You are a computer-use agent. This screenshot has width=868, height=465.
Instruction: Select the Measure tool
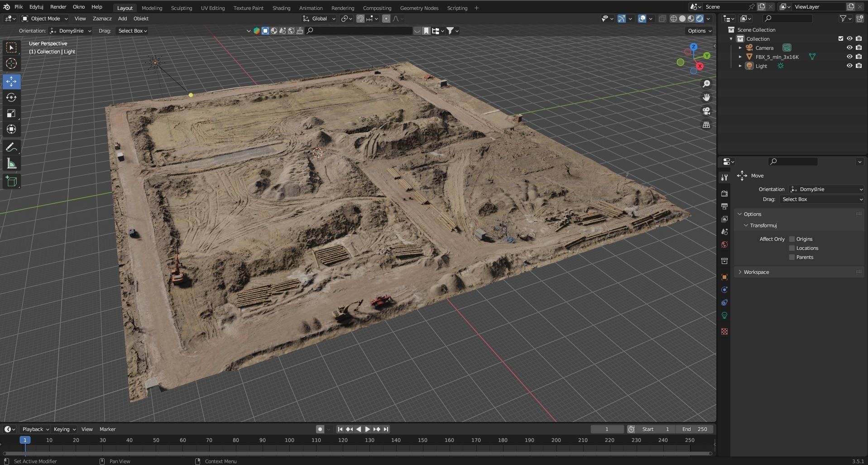[11, 163]
